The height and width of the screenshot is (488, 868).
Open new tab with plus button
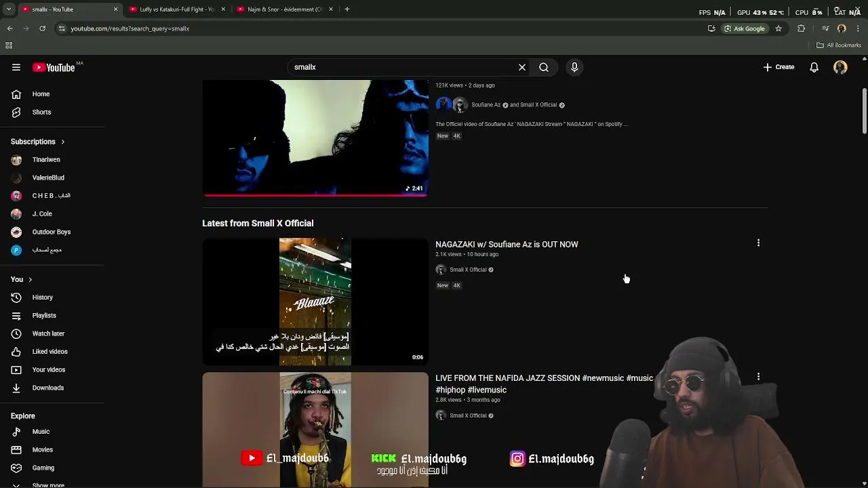(347, 9)
